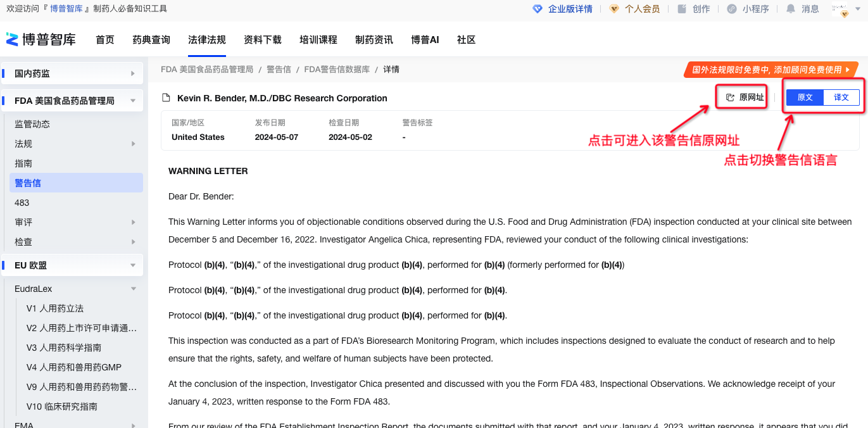Open V9 人用药和兽用药药物警 item
868x428 pixels.
click(x=82, y=387)
